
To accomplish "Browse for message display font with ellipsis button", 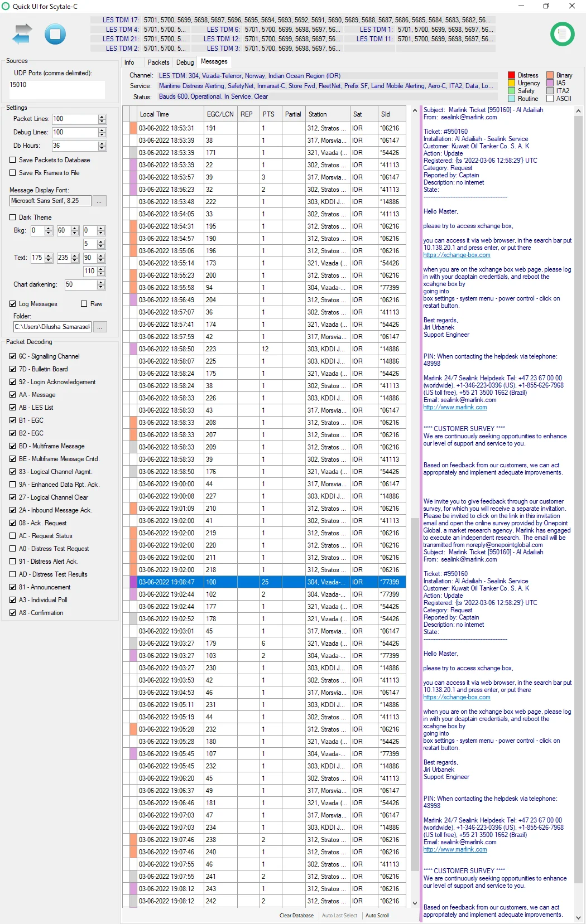I will [99, 201].
